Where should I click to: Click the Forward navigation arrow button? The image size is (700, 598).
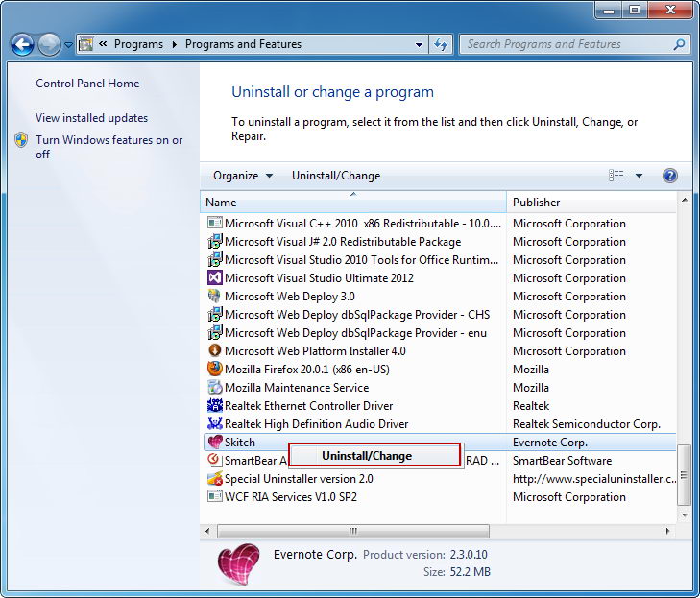[x=49, y=44]
